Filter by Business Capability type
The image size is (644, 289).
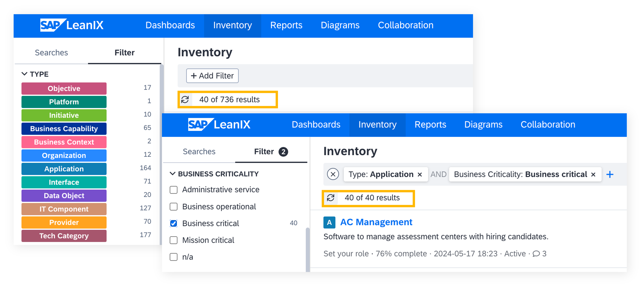tap(64, 129)
